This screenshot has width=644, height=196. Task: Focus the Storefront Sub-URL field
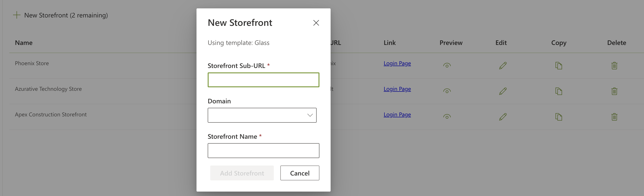(264, 80)
